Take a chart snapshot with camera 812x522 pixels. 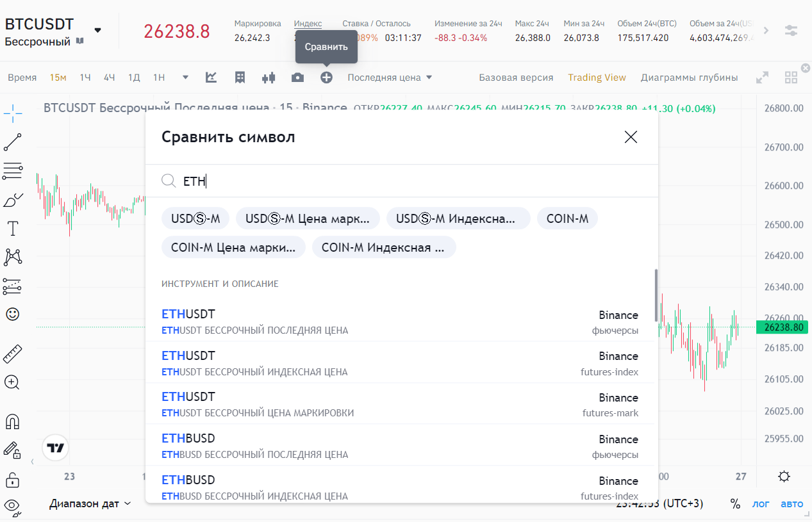click(x=297, y=77)
